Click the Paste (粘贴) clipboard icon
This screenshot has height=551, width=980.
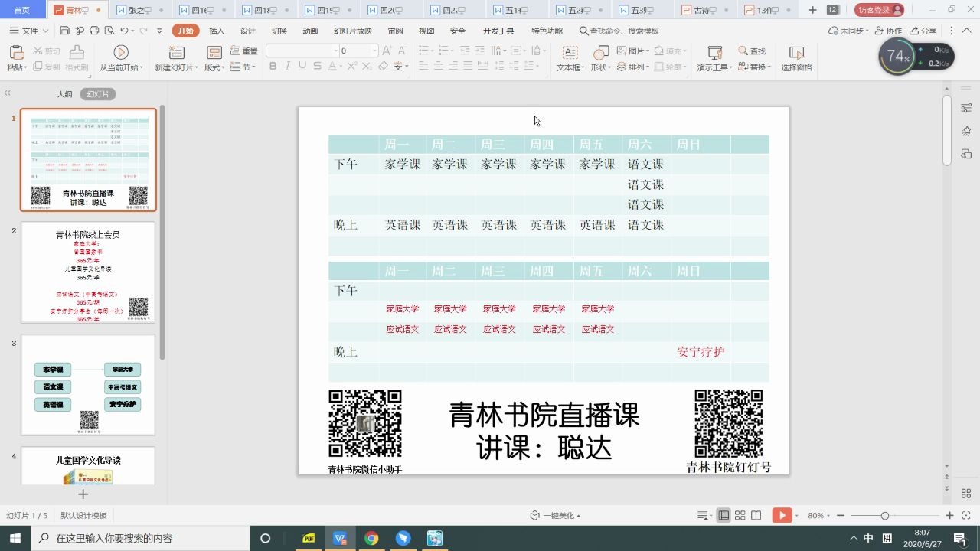click(x=16, y=52)
